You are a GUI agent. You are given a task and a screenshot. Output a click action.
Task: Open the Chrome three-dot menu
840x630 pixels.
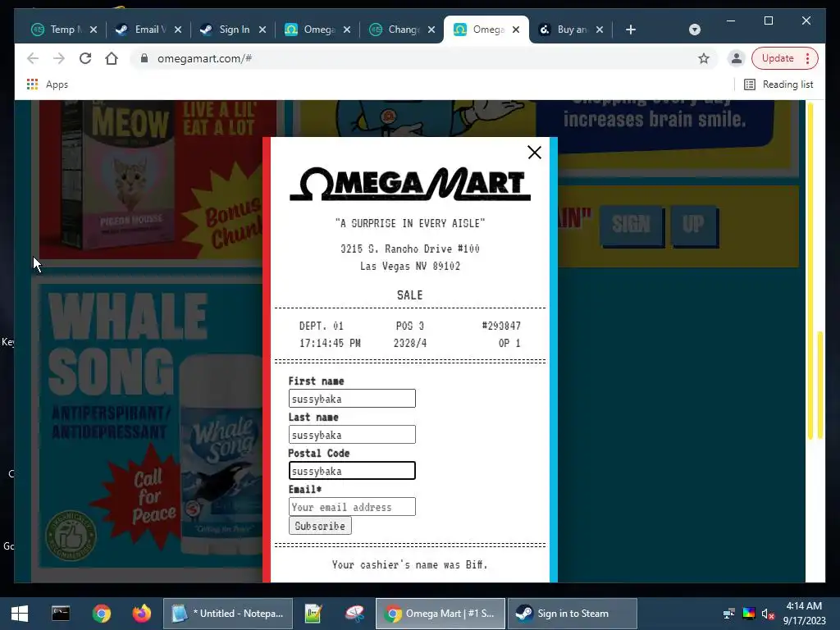click(807, 58)
